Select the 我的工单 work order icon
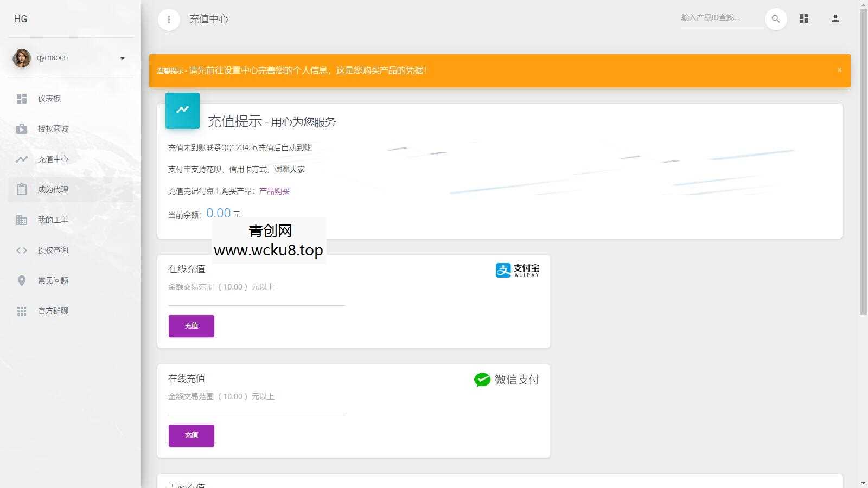868x488 pixels. [22, 220]
